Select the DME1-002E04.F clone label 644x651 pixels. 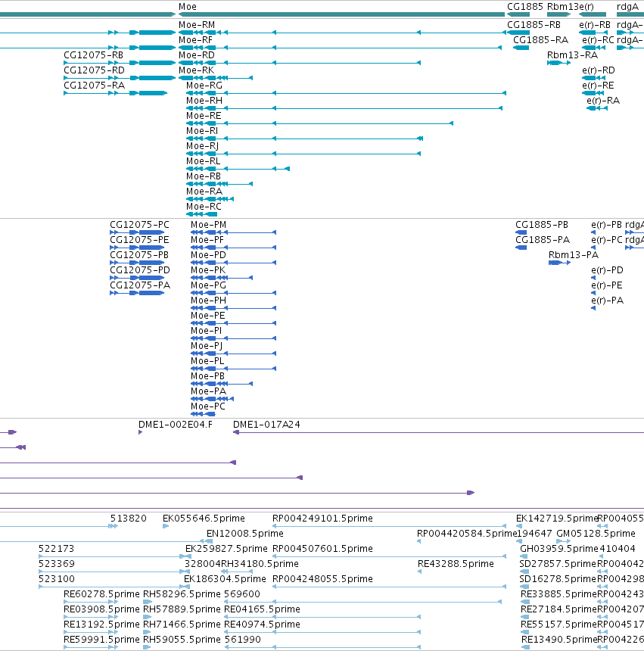tap(175, 425)
